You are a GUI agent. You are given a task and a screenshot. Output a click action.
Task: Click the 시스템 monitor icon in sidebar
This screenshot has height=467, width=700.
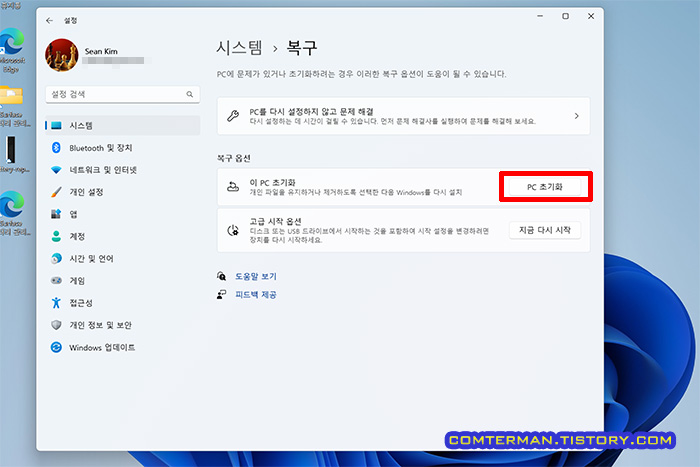point(56,126)
